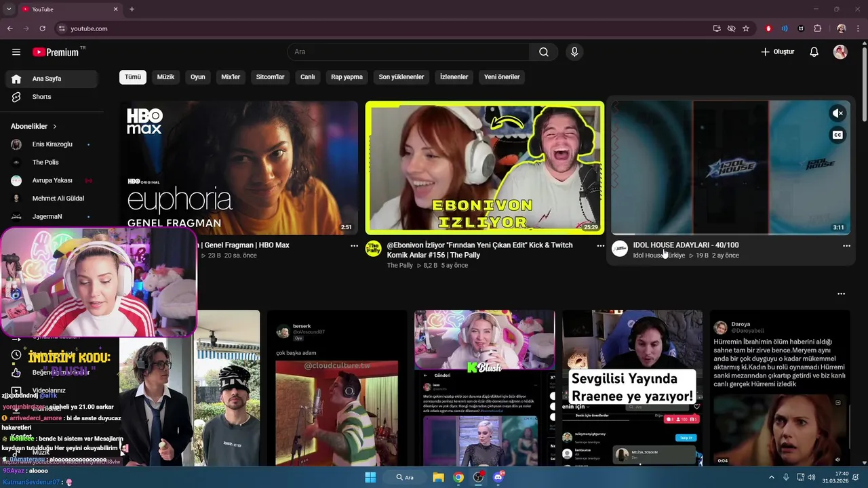Open the Blush Gönderi short
Image resolution: width=868 pixels, height=488 pixels.
point(484,388)
